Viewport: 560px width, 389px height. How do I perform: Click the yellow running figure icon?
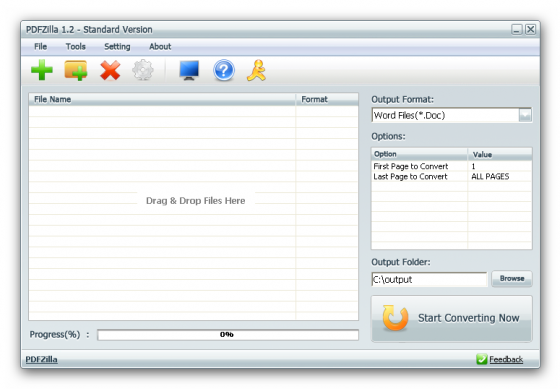[x=256, y=70]
